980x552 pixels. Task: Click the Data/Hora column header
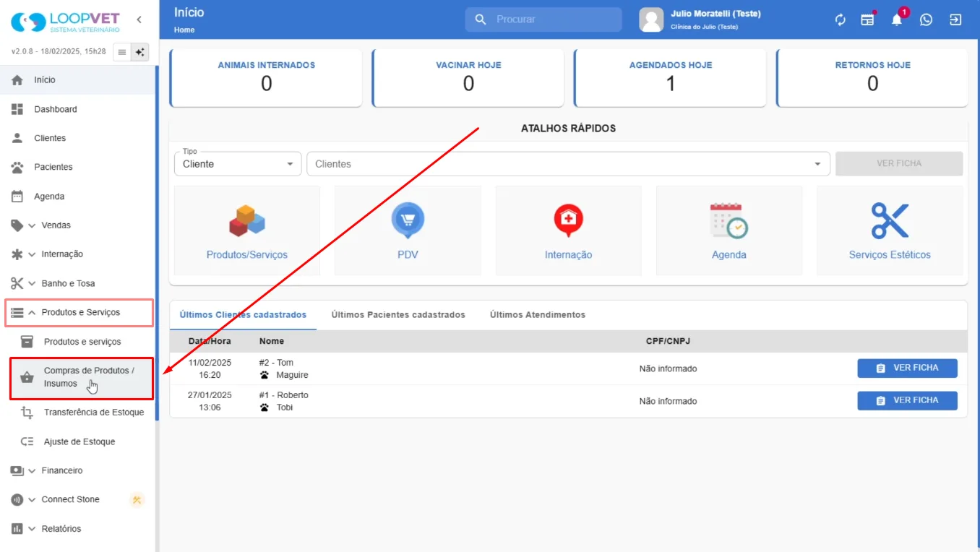[x=210, y=341]
